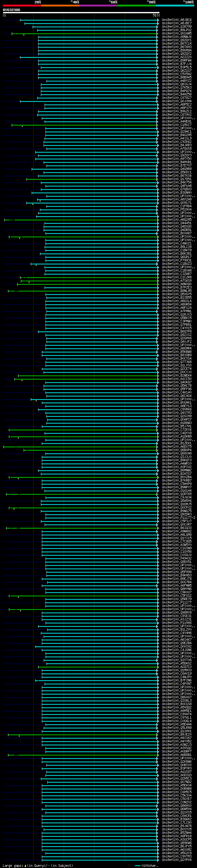
Task: Click hit label UniRef100_Q2RT65
Action: click(x=177, y=494)
